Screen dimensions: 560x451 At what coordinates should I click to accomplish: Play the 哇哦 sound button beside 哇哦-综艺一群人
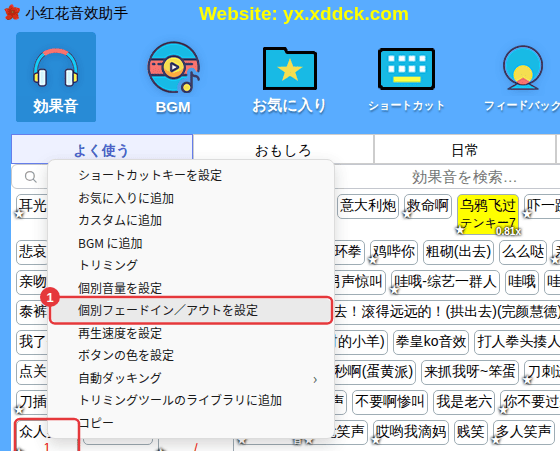522,282
